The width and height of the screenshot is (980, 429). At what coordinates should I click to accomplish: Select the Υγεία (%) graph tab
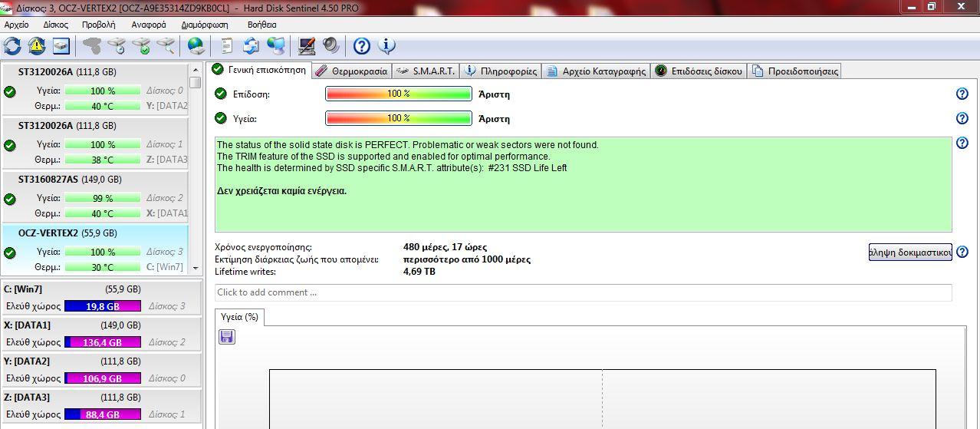(239, 316)
